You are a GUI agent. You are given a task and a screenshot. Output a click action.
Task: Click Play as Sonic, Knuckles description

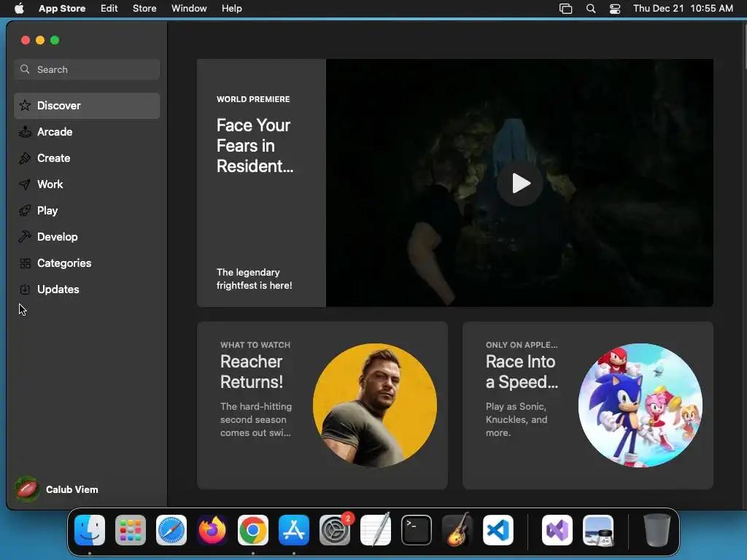tap(516, 419)
